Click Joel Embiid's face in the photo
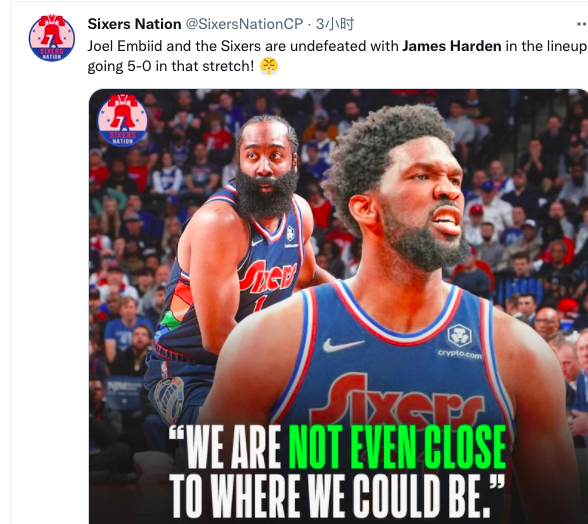 pos(418,199)
